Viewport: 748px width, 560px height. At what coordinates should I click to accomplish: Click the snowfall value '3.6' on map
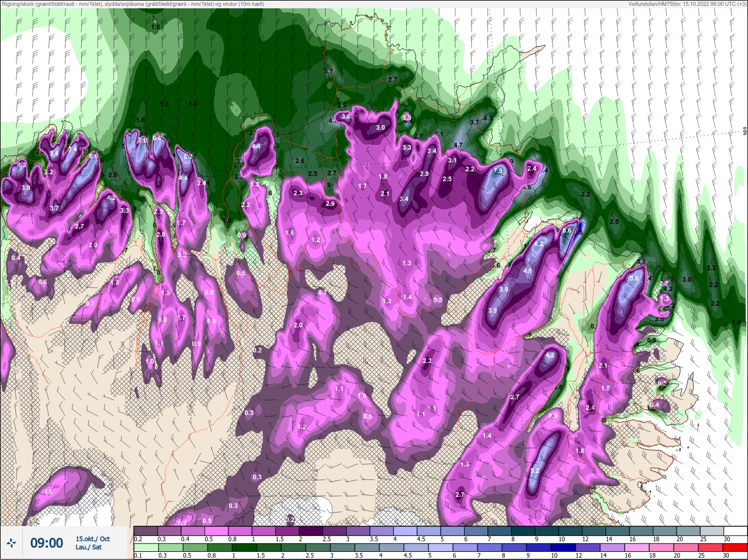pos(346,116)
